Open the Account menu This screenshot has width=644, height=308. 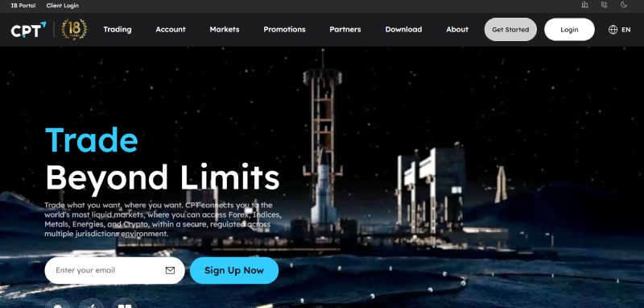[x=171, y=30]
